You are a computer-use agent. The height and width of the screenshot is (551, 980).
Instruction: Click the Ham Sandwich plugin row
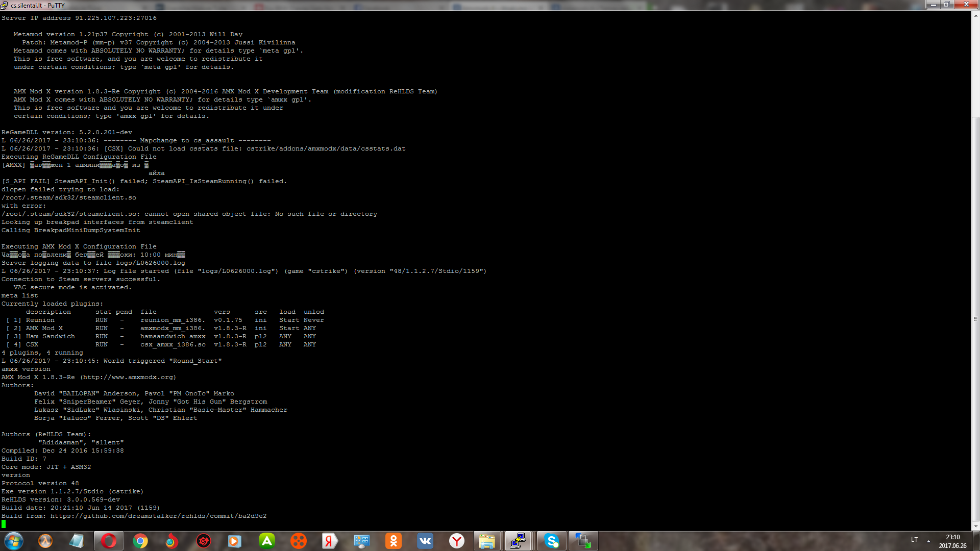pyautogui.click(x=161, y=336)
